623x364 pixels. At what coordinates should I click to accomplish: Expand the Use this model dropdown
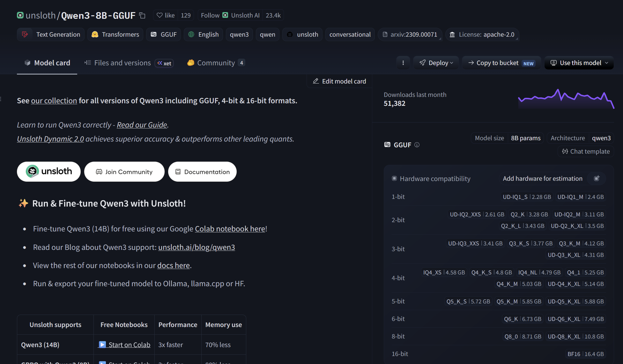tap(579, 63)
